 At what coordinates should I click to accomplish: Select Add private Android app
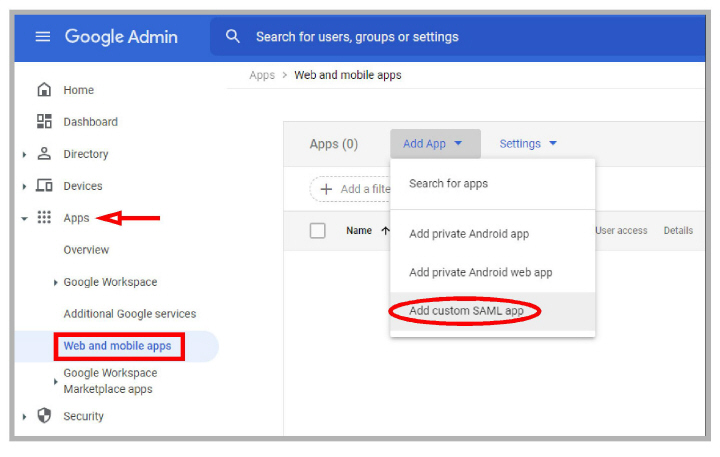point(493,234)
